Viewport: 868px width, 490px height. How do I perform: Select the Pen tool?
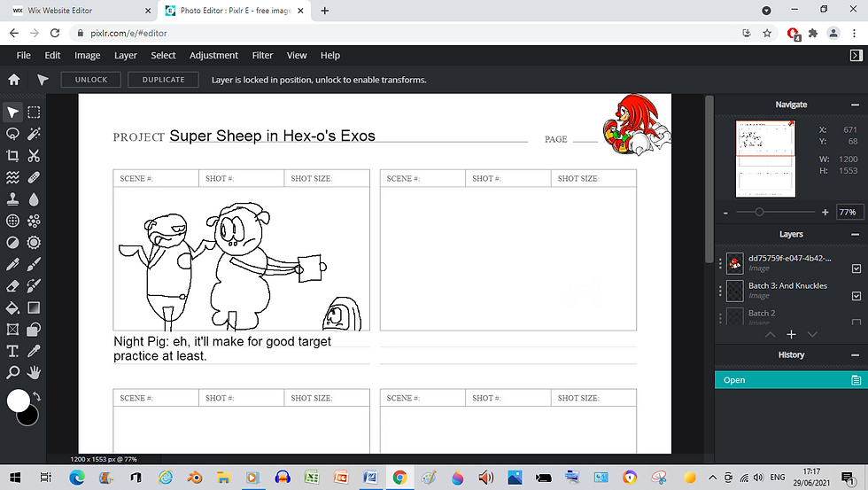12,264
